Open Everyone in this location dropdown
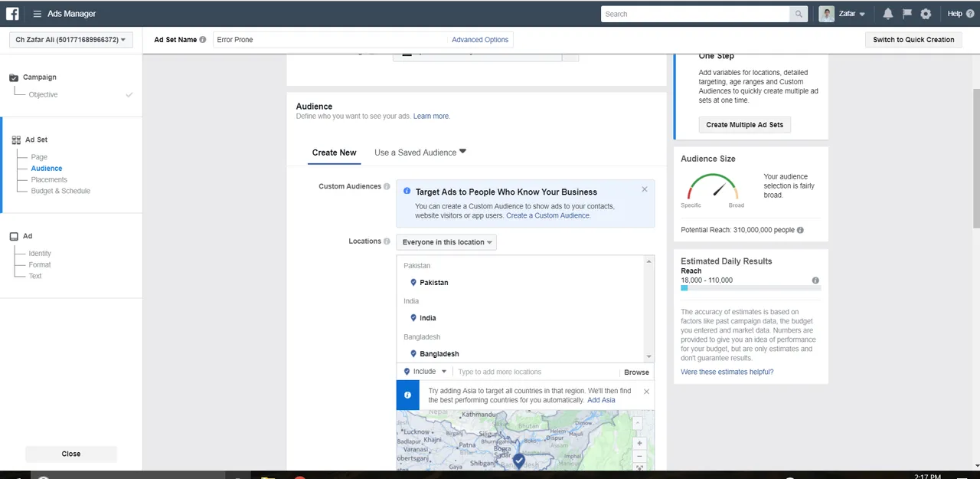Screen dimensions: 980x479 click(x=446, y=242)
